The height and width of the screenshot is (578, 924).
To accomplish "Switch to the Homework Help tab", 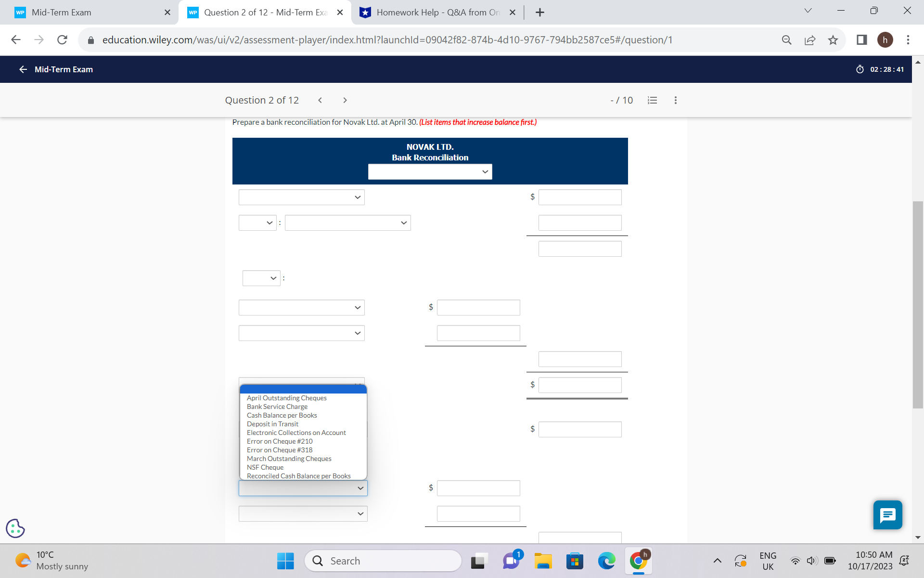I will click(x=433, y=12).
